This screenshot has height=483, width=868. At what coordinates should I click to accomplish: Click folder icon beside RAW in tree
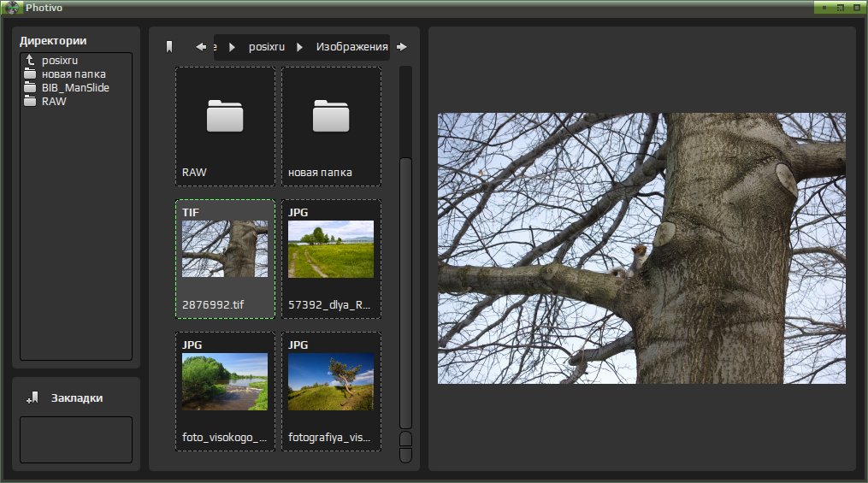[x=30, y=101]
